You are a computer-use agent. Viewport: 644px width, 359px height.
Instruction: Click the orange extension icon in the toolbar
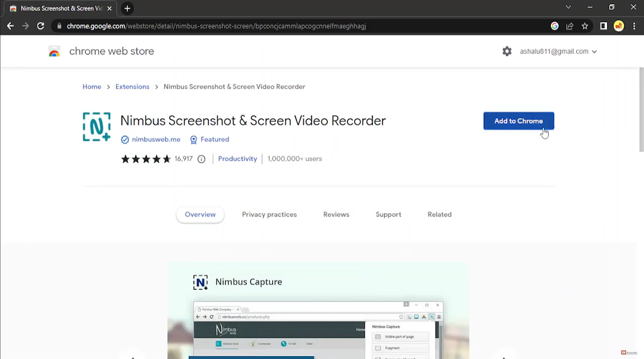click(x=619, y=26)
